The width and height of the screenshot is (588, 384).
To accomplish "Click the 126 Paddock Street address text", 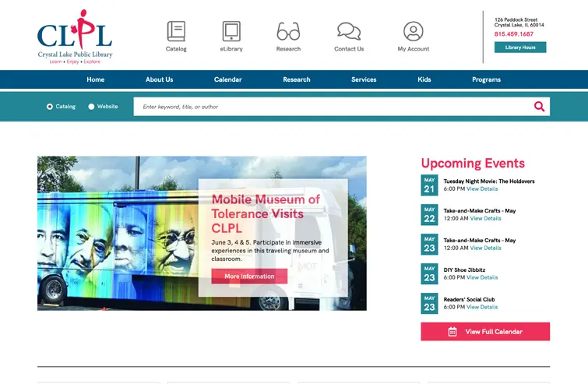I will point(519,22).
